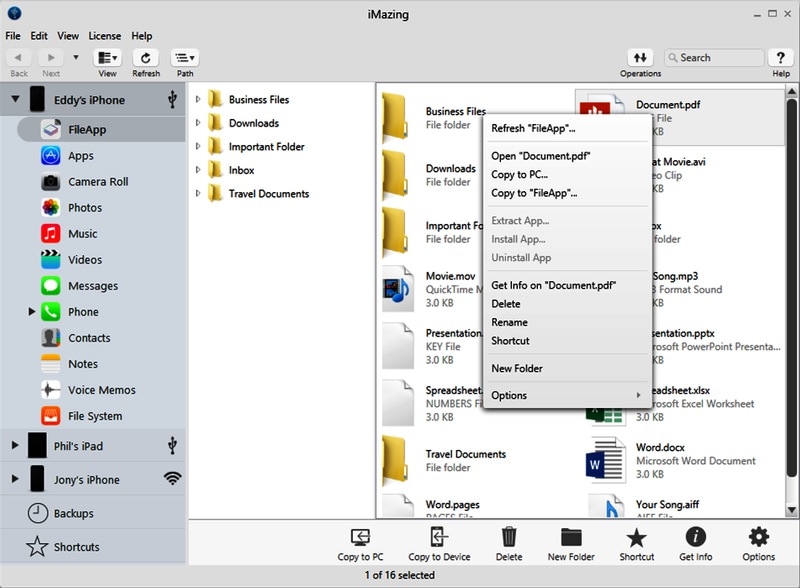The height and width of the screenshot is (588, 800).
Task: Open Videos in the sidebar
Action: pyautogui.click(x=85, y=260)
